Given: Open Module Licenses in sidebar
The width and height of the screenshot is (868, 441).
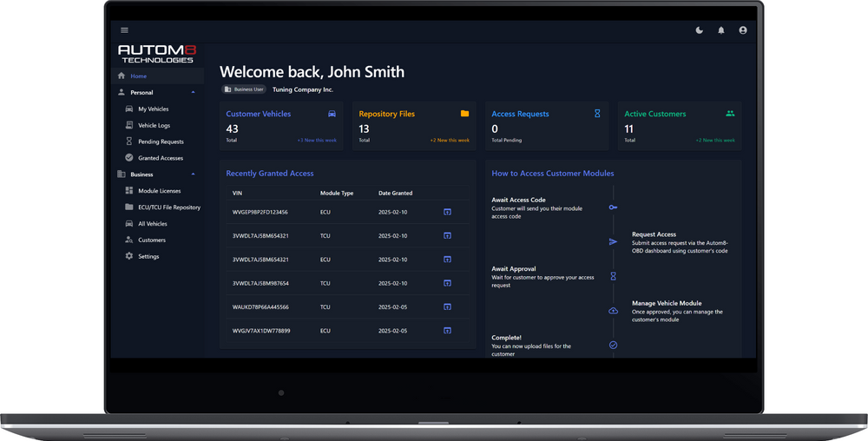Looking at the screenshot, I should coord(159,191).
